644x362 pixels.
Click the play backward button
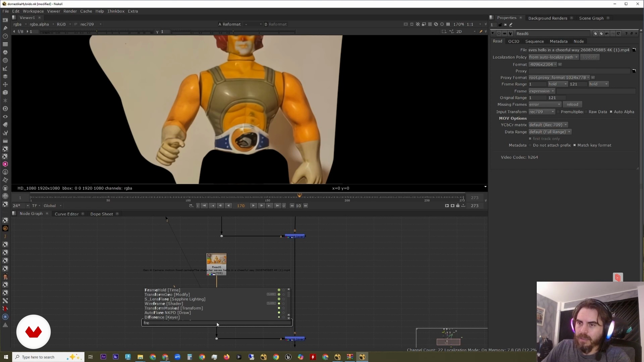[x=229, y=206]
